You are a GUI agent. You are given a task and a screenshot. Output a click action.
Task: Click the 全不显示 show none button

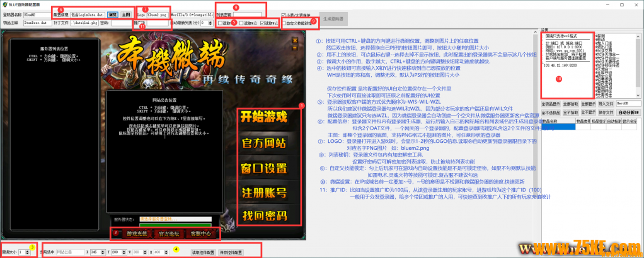pyautogui.click(x=589, y=112)
